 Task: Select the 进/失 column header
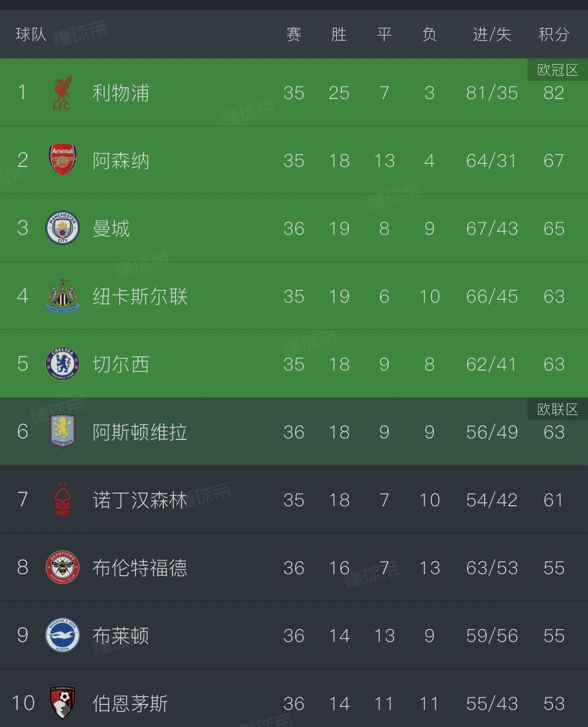click(492, 34)
